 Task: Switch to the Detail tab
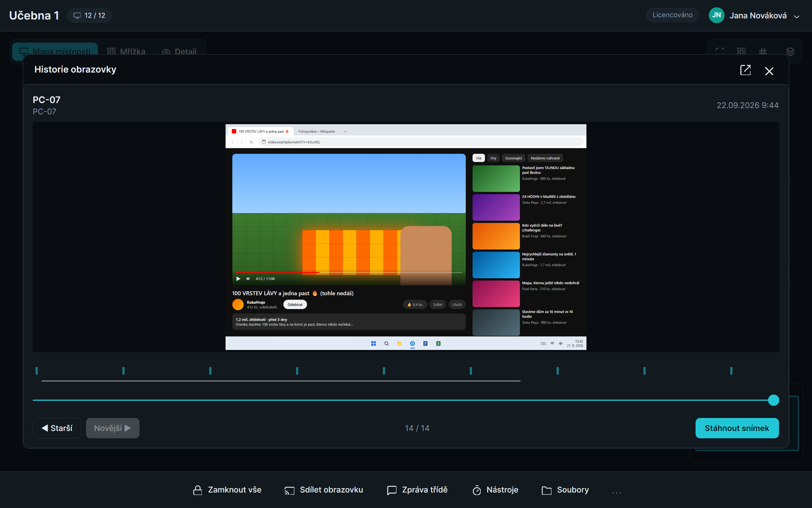pos(179,51)
